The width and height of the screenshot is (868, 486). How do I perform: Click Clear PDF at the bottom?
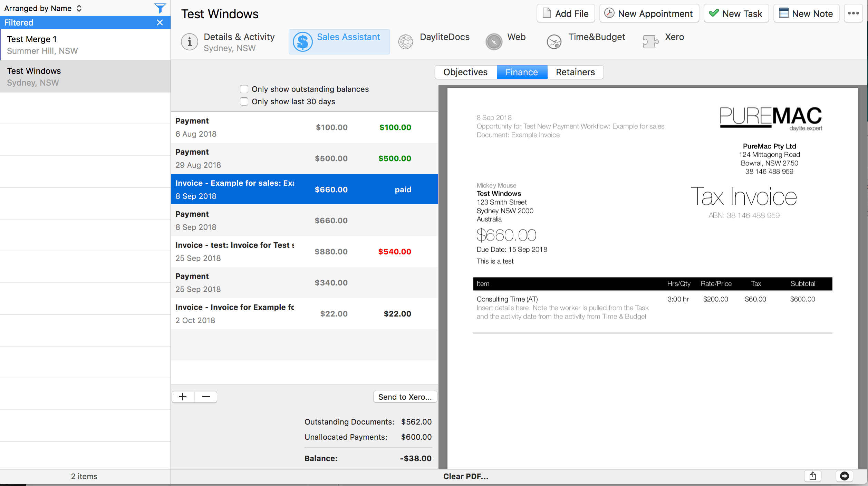tap(466, 476)
